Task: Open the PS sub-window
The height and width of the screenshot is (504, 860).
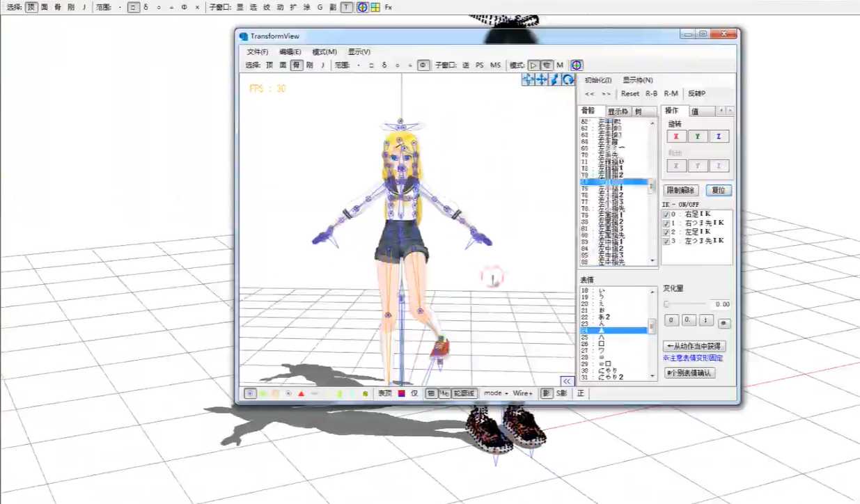Action: tap(480, 65)
